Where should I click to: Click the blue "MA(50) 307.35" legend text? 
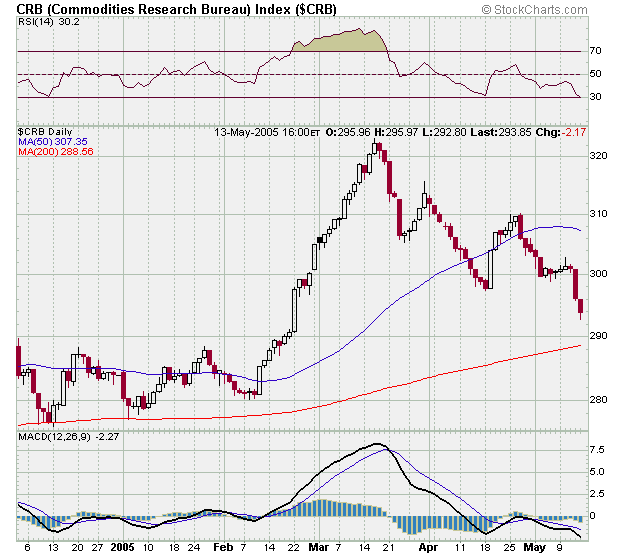click(53, 142)
